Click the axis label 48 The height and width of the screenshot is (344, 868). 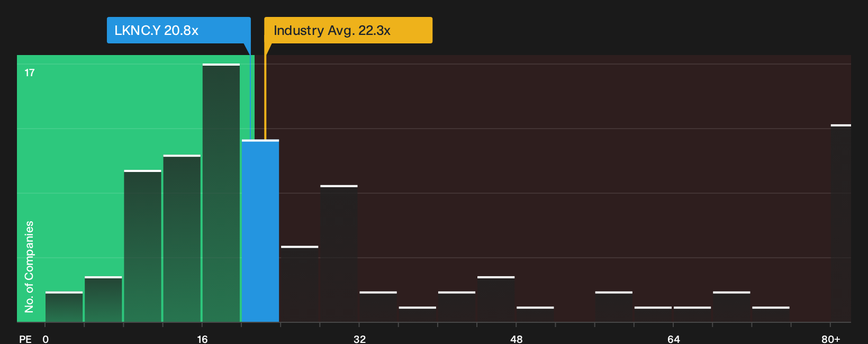point(517,339)
